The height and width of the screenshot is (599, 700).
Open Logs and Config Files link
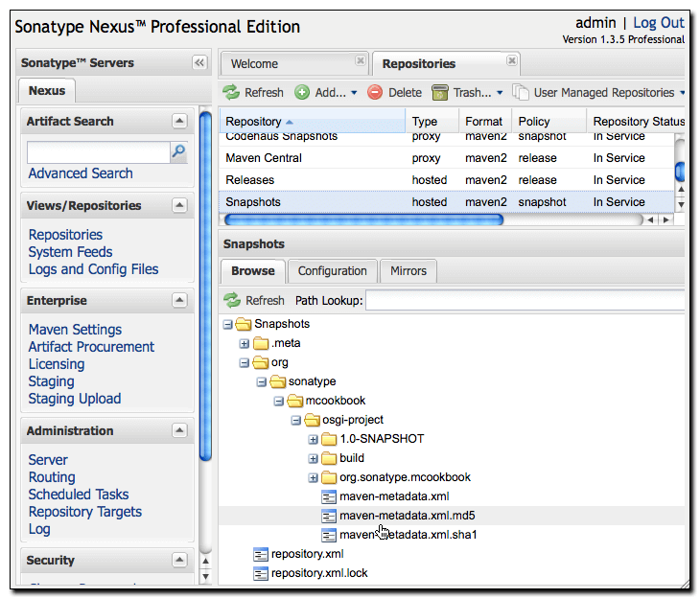pyautogui.click(x=93, y=269)
